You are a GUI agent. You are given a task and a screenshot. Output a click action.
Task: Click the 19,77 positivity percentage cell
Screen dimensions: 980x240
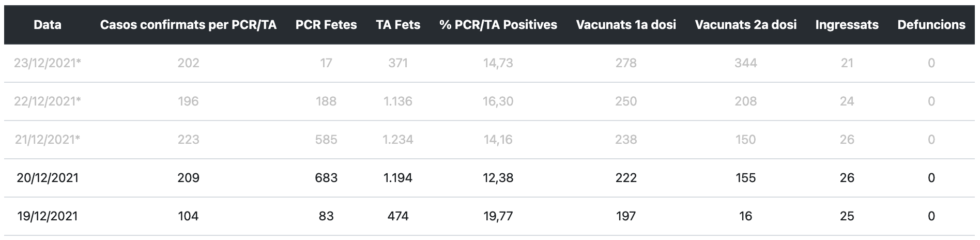(x=498, y=216)
